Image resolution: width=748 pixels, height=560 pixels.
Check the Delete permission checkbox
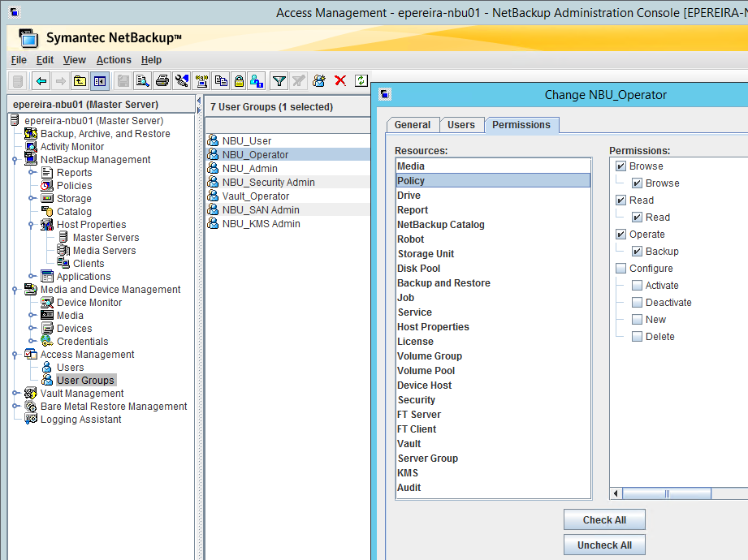click(x=637, y=337)
